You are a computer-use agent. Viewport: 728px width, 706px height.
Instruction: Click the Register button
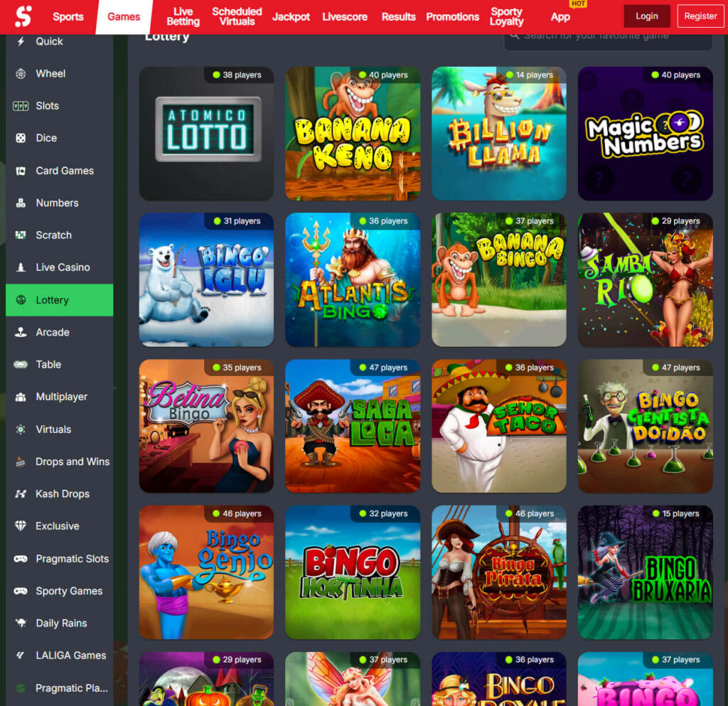pyautogui.click(x=700, y=16)
